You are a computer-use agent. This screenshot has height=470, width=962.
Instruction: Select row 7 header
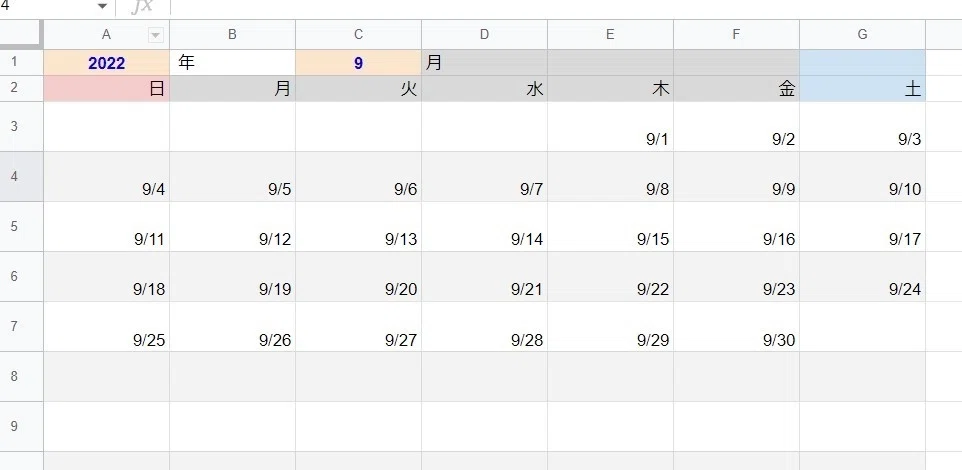(21, 326)
